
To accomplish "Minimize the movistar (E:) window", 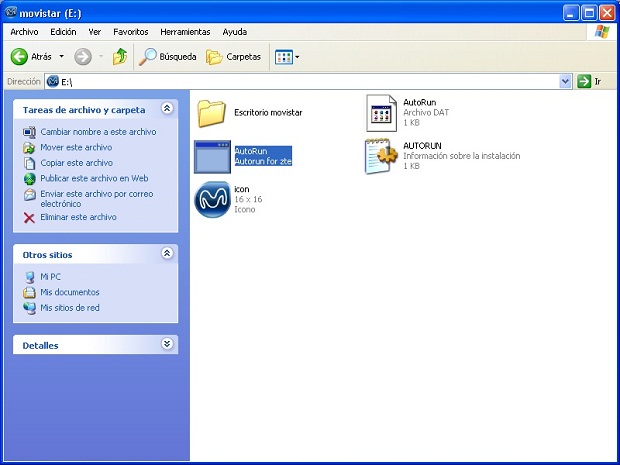I will pyautogui.click(x=571, y=13).
